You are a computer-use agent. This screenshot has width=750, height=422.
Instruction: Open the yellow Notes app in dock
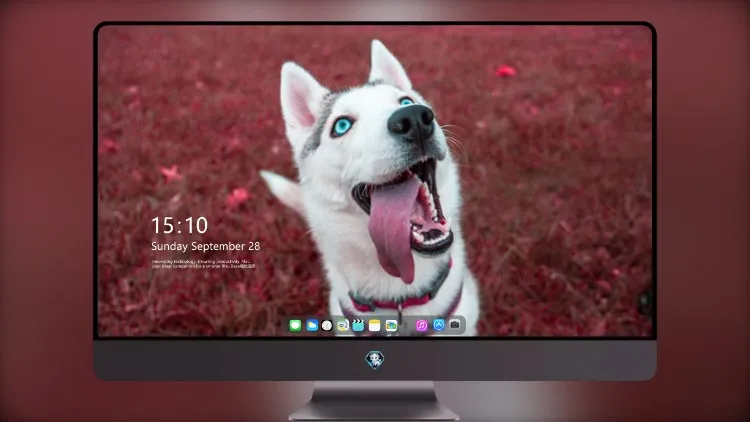coord(375,325)
